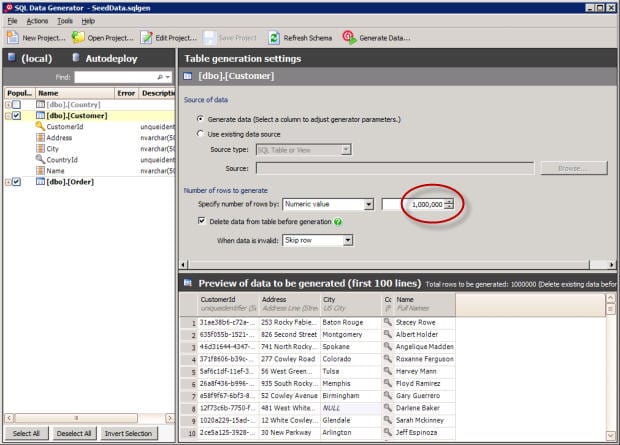
Task: Open the Source type dropdown
Action: coord(346,150)
